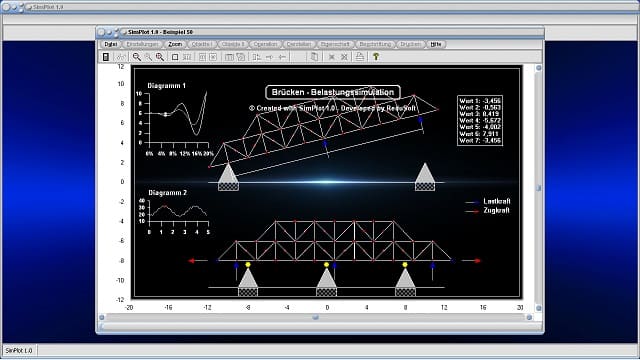Click the curve plot toolbar icon

tap(121, 57)
